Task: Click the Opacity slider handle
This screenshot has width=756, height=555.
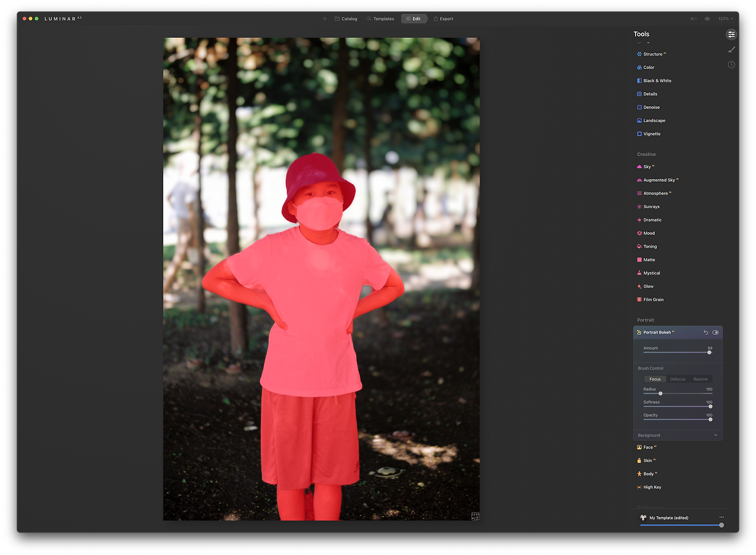Action: pos(710,419)
